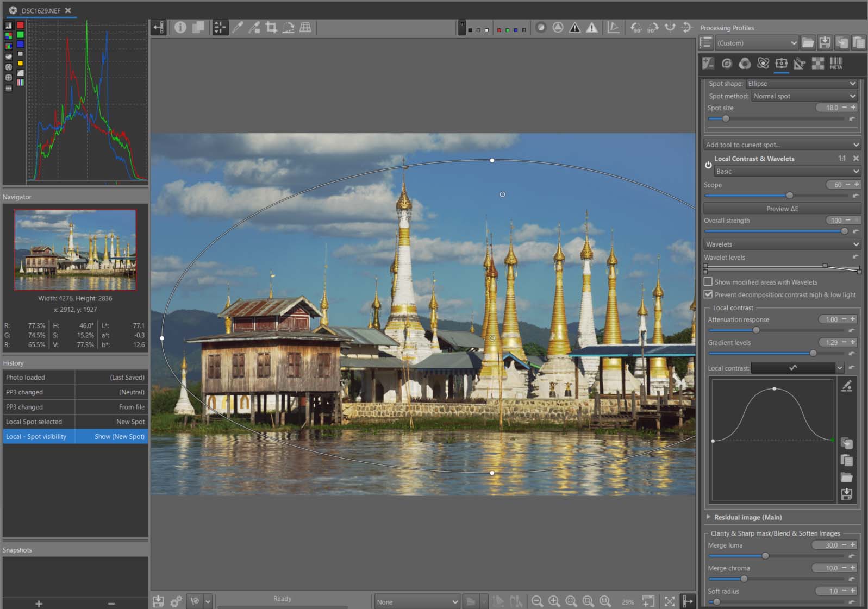Screen dimensions: 868x609
Task: Select the Crop tool in toolbar
Action: 271,27
